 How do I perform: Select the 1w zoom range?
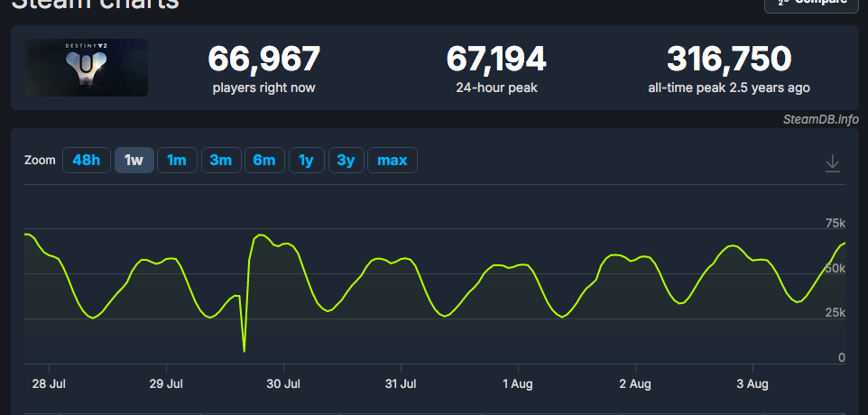click(x=134, y=161)
